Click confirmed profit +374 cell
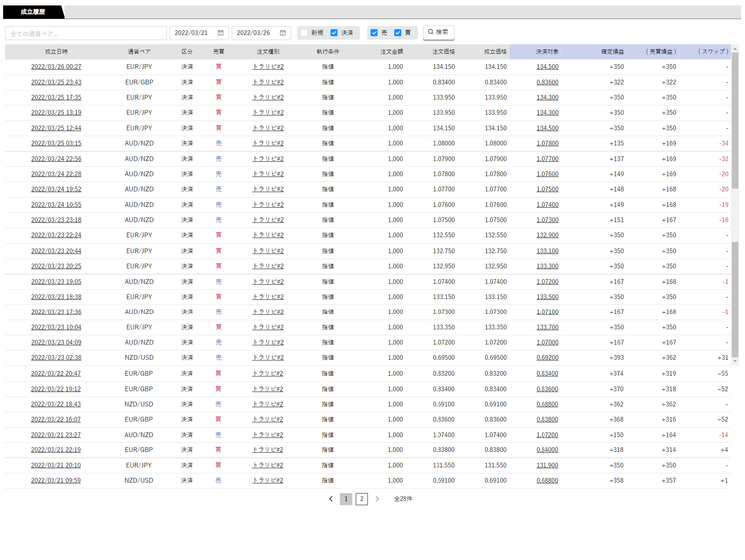 (616, 374)
